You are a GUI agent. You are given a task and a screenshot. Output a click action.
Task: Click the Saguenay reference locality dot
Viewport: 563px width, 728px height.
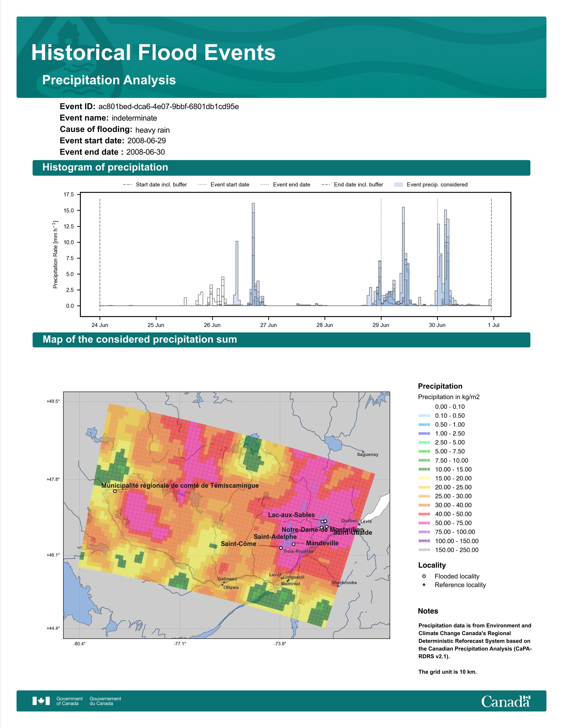tap(363, 452)
